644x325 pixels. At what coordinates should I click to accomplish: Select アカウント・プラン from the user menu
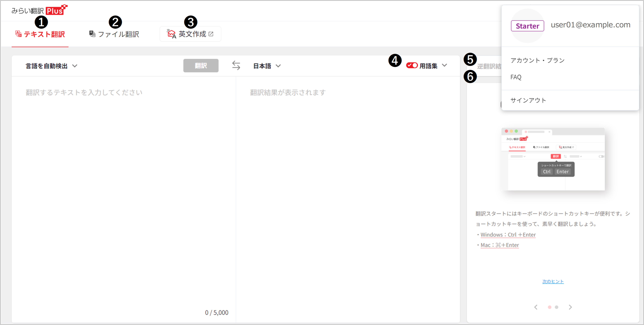click(x=537, y=60)
